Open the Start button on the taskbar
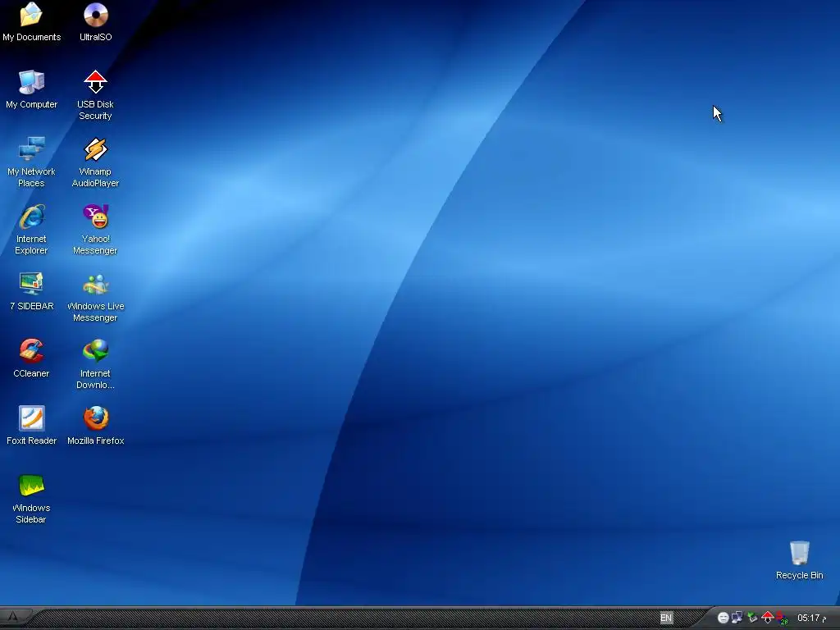 (x=13, y=618)
